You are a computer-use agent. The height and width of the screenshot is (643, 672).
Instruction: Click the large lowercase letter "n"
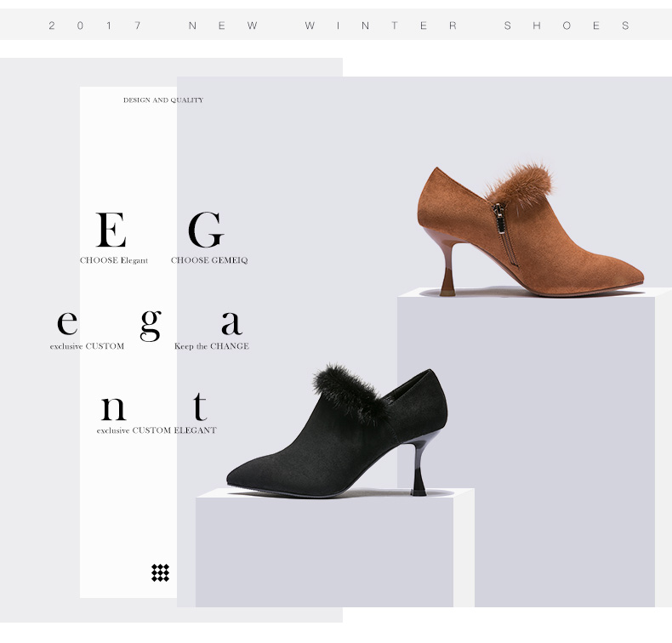[x=113, y=408]
